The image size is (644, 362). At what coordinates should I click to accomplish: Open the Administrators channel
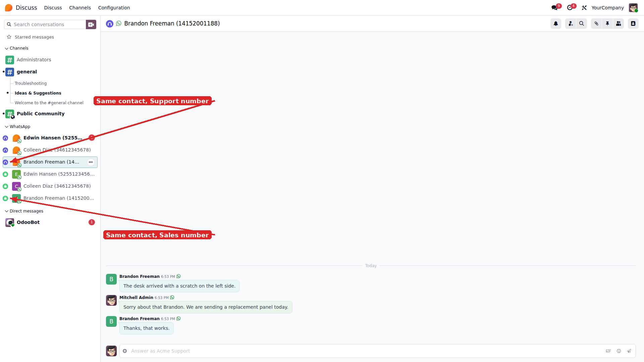50,60
